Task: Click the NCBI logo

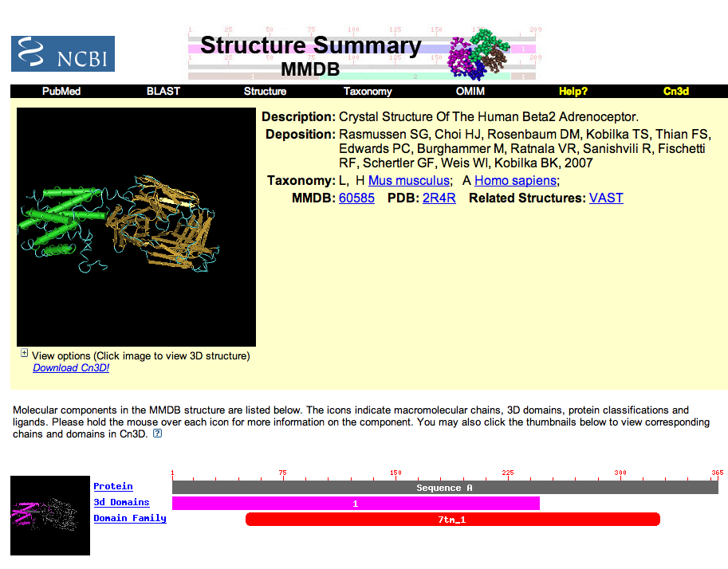Action: 63,54
